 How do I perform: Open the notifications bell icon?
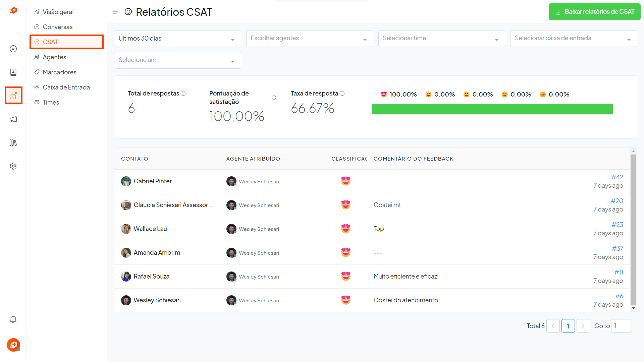[x=13, y=319]
